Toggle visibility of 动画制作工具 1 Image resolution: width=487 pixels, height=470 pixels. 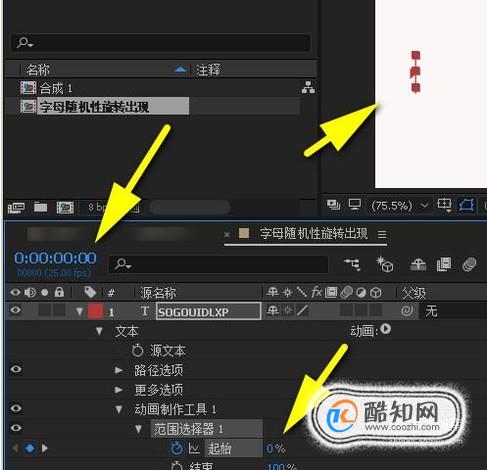pyautogui.click(x=16, y=408)
